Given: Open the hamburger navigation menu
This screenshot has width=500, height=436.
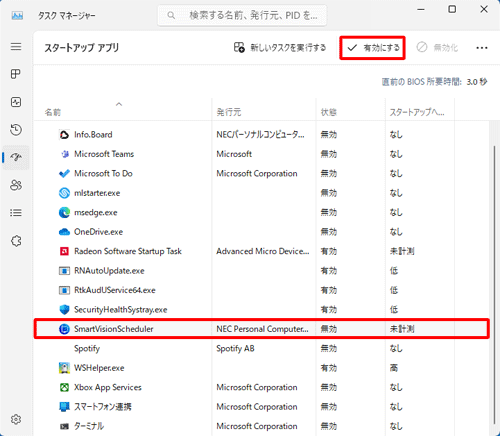Looking at the screenshot, I should click(16, 46).
